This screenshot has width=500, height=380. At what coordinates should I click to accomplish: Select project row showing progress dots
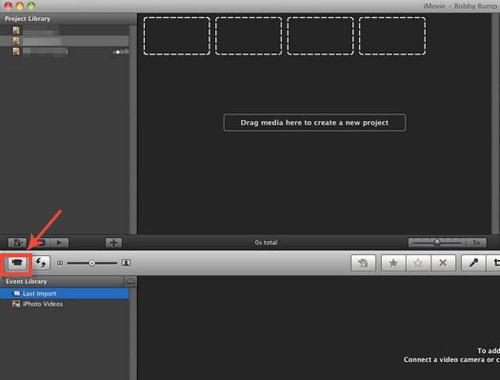point(64,51)
